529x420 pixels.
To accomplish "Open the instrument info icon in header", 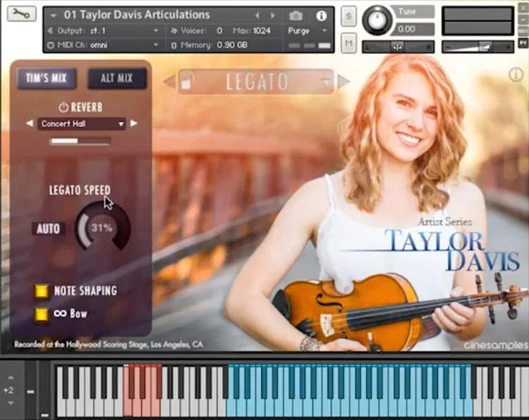I will pyautogui.click(x=322, y=16).
